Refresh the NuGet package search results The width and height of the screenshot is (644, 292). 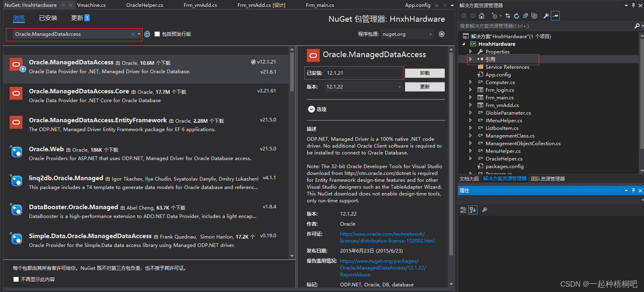click(147, 34)
